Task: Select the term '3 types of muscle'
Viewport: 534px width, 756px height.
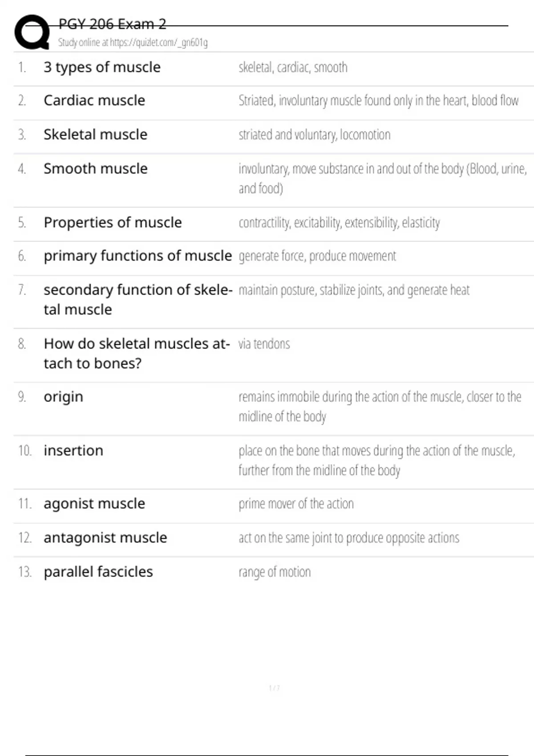Action: coord(102,67)
